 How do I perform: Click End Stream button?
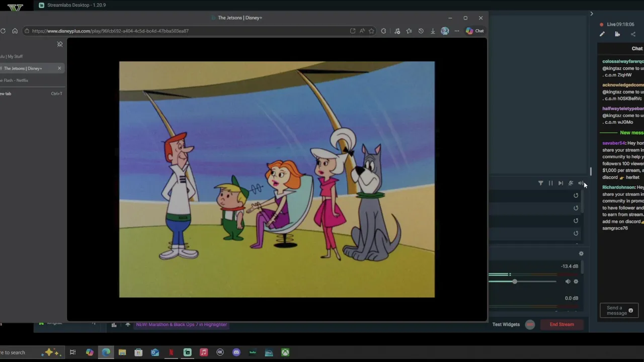(561, 325)
